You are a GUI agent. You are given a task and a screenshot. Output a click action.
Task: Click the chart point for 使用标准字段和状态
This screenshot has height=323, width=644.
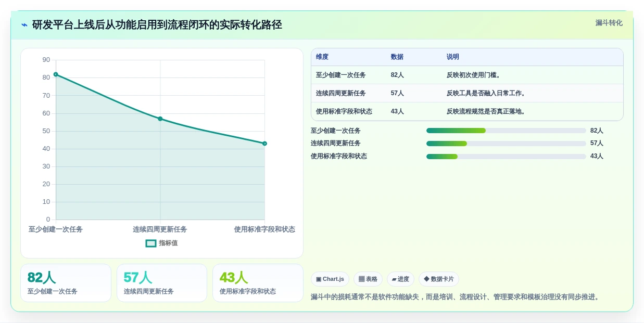[264, 144]
